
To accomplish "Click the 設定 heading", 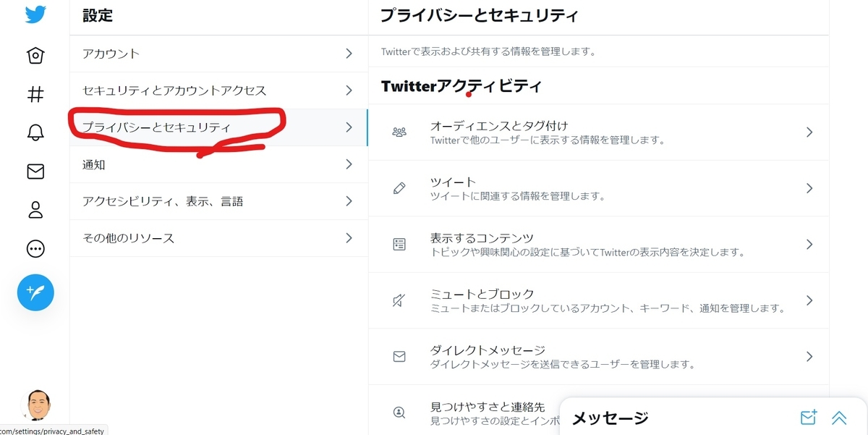I will 98,15.
